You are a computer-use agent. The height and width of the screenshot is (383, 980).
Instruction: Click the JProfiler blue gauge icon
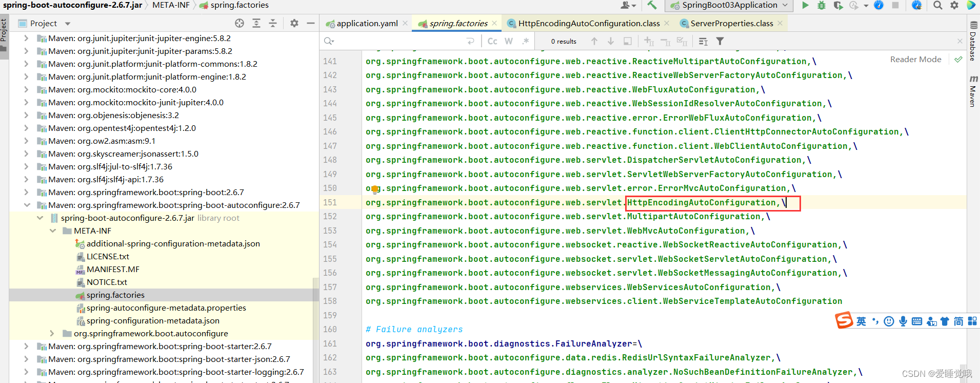[x=878, y=5]
